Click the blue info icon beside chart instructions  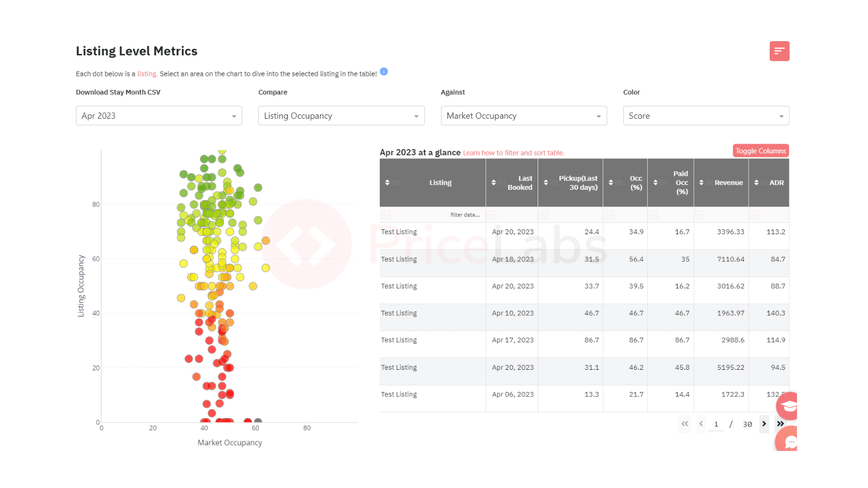pos(384,72)
